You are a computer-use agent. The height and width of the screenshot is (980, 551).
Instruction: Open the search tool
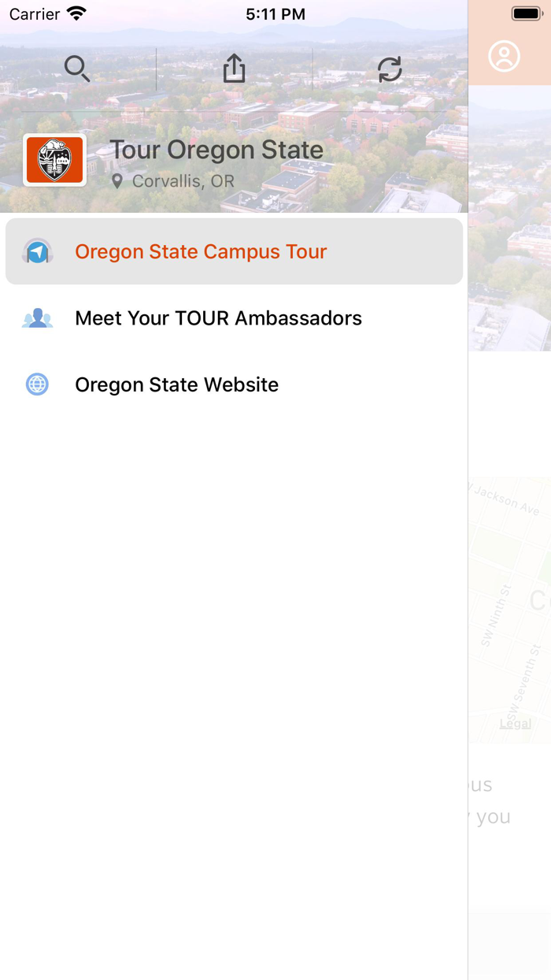pyautogui.click(x=76, y=69)
